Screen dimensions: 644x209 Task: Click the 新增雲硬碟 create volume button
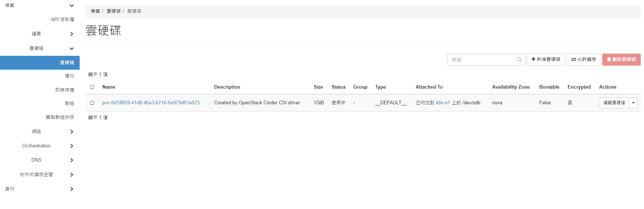pos(546,59)
